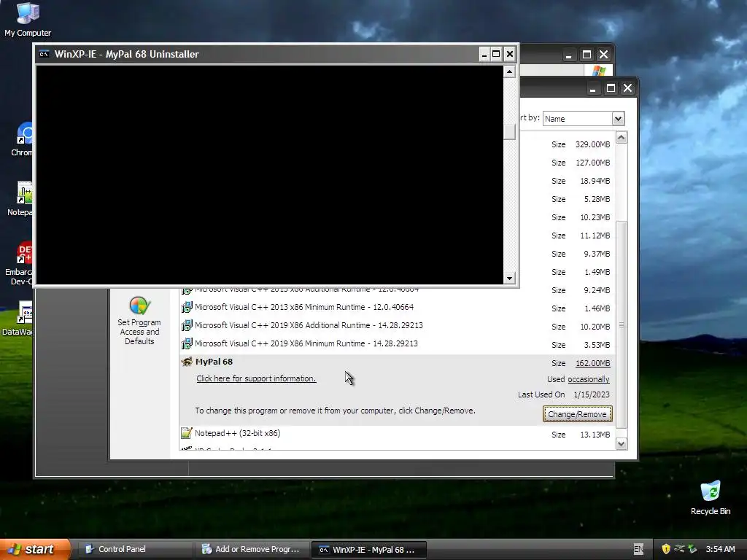Image resolution: width=747 pixels, height=560 pixels.
Task: Minimize the Control Panel window behind
Action: point(568,55)
